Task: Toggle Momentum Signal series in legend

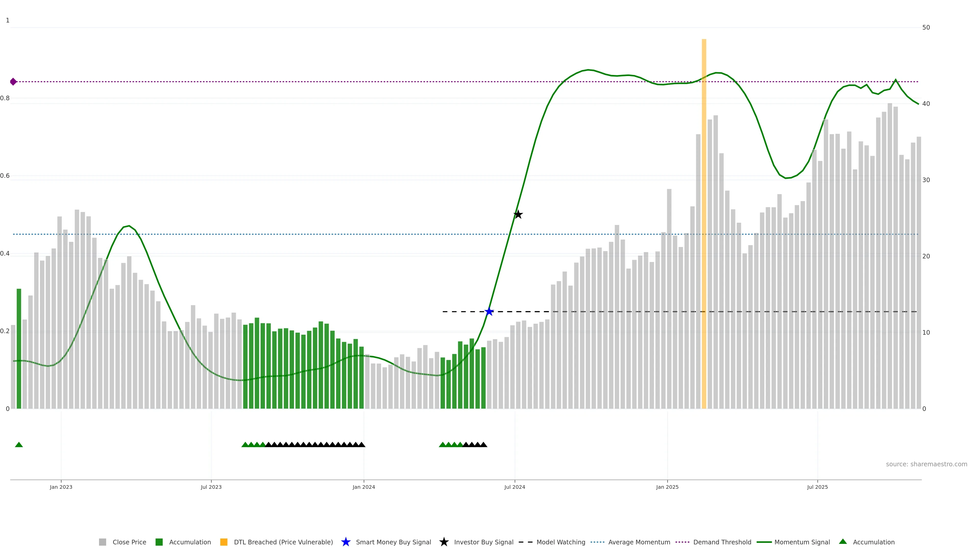Action: [802, 542]
